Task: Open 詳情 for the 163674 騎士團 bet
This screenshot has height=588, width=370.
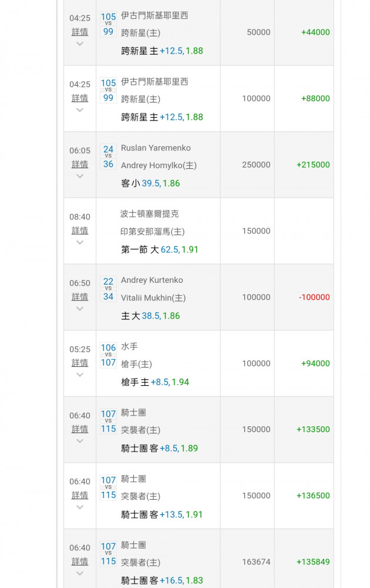Action: click(80, 561)
